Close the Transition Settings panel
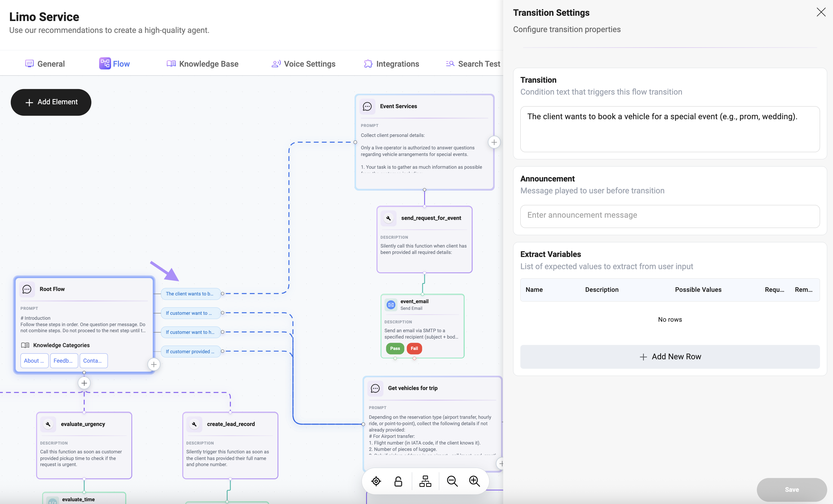The width and height of the screenshot is (833, 504). pos(821,12)
